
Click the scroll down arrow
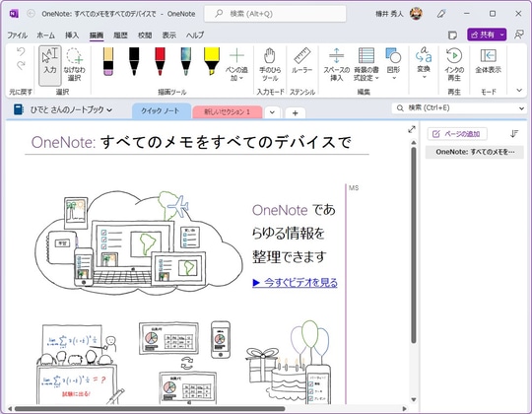point(414,399)
